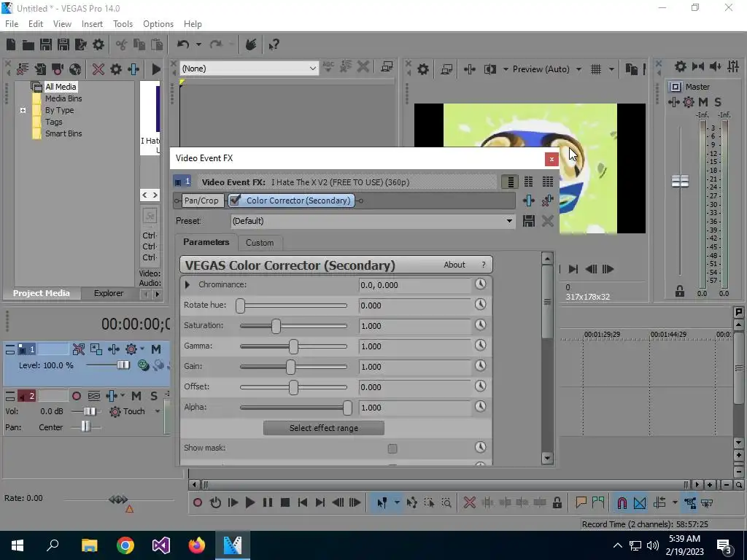This screenshot has width=747, height=560.
Task: Open Touch automation mode dropdown on track 2
Action: tap(158, 411)
